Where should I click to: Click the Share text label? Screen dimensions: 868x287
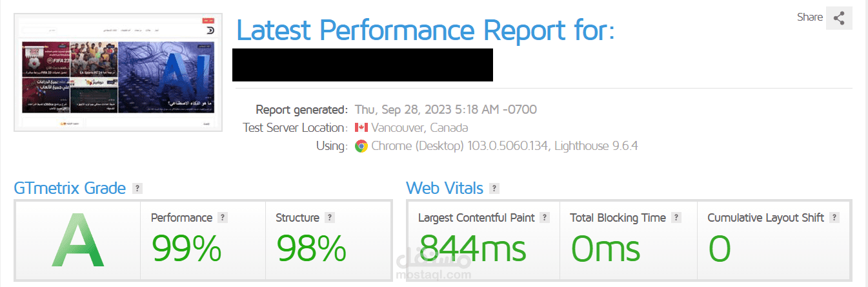[x=809, y=17]
